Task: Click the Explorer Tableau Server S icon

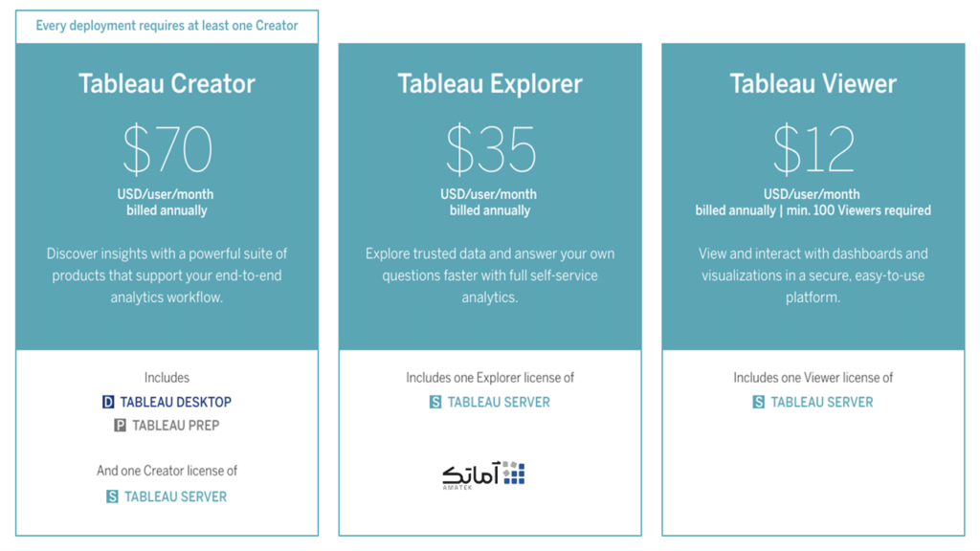Action: tap(435, 403)
